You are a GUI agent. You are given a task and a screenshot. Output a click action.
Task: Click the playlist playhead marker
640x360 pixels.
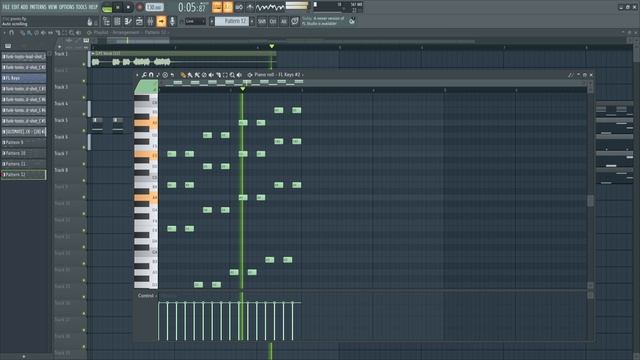click(x=272, y=46)
